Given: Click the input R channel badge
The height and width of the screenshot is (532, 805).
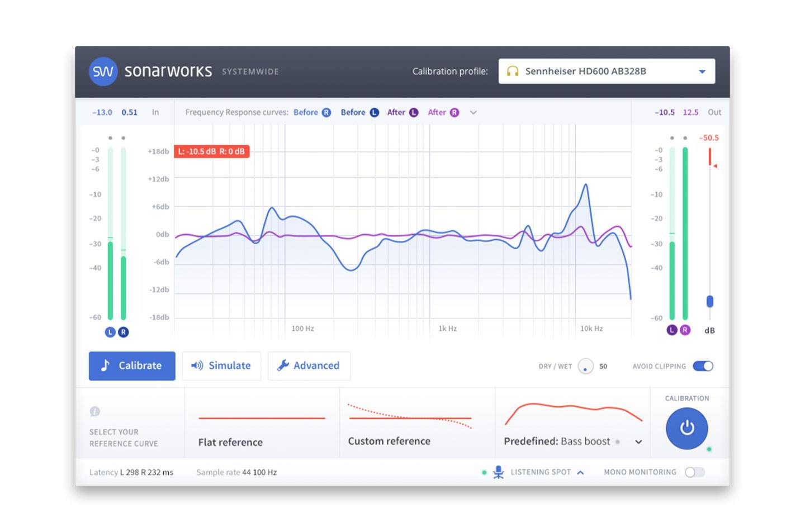Looking at the screenshot, I should coord(124,332).
